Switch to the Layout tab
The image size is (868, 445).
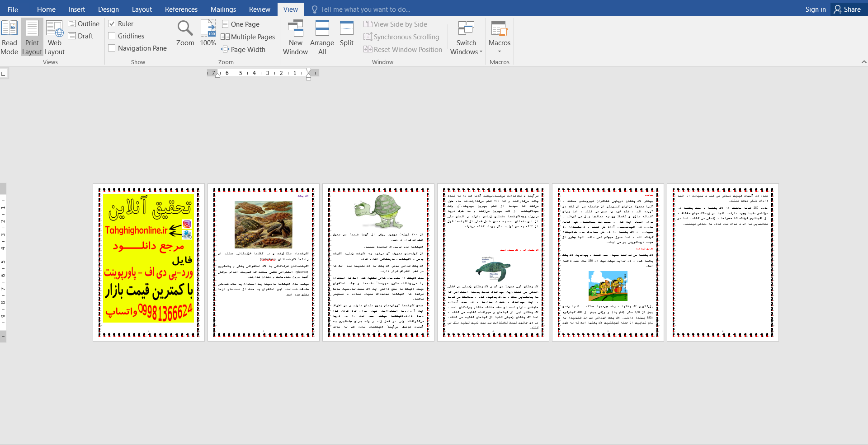(142, 9)
